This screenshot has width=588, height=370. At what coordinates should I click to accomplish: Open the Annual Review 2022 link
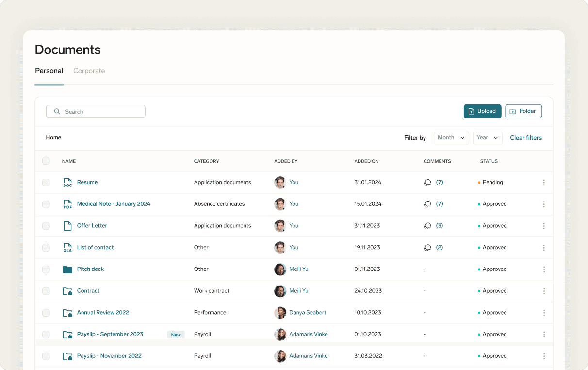pos(103,312)
